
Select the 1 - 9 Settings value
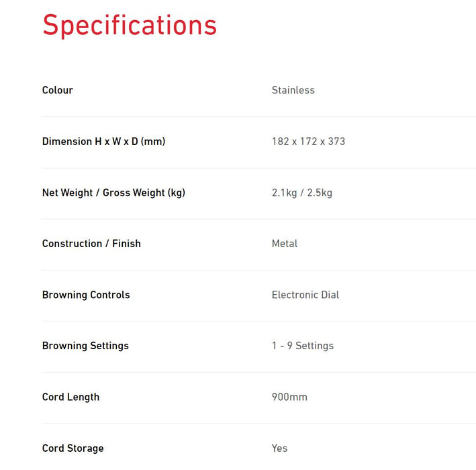click(x=302, y=346)
